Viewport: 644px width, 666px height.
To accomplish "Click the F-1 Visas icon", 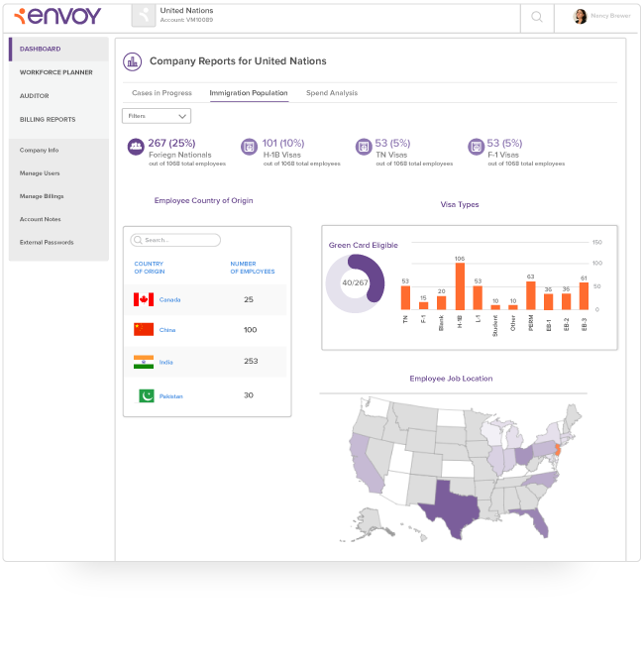I will click(x=476, y=147).
